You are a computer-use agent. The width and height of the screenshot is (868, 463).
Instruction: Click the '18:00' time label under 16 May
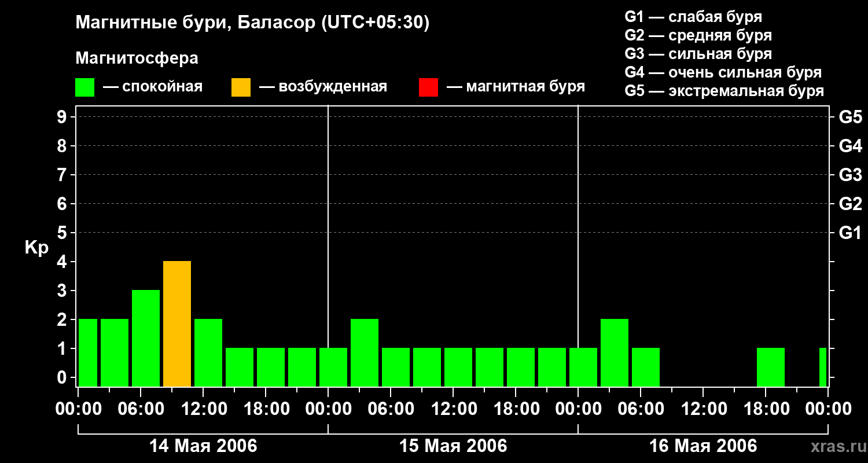(x=766, y=409)
